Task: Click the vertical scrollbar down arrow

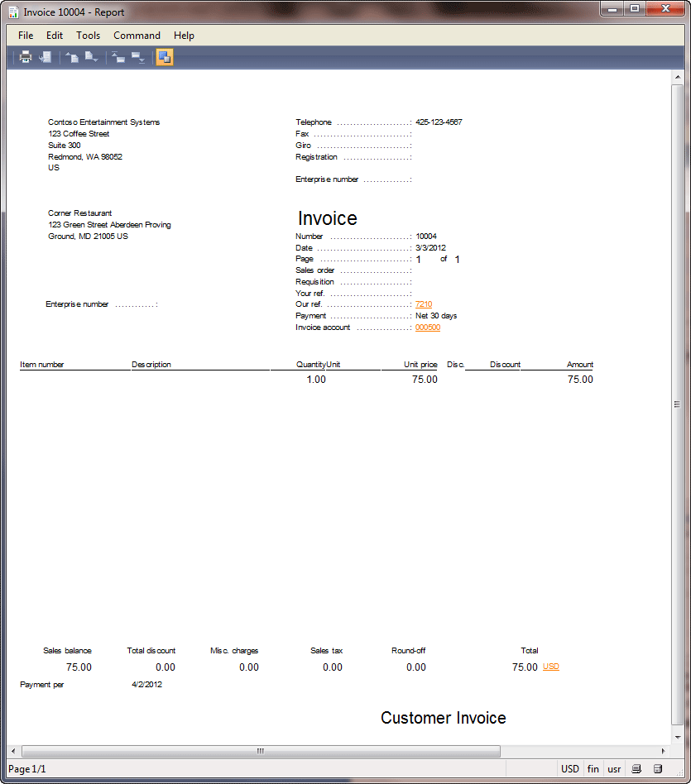Action: pyautogui.click(x=677, y=736)
